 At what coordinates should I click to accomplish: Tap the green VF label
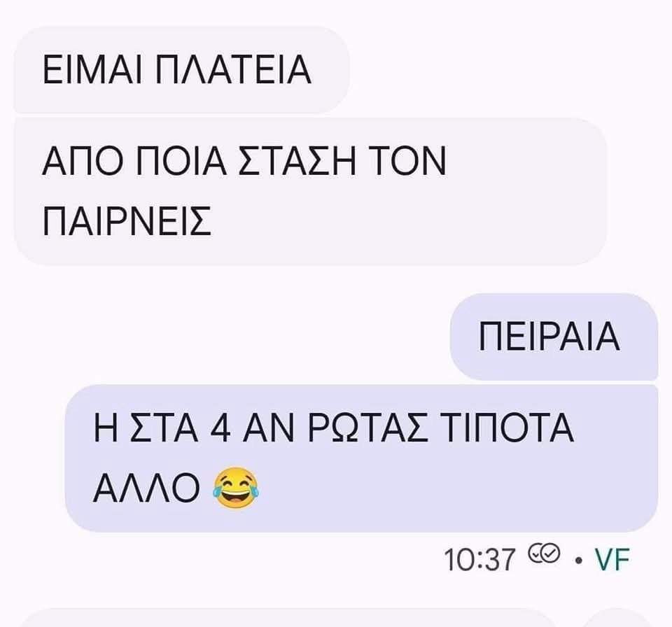(x=612, y=560)
